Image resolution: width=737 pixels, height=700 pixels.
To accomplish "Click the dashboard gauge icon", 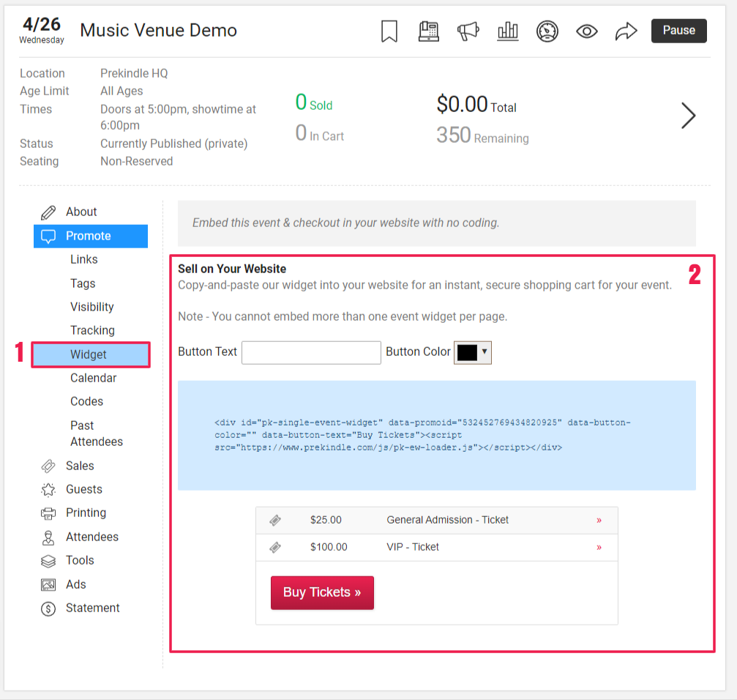I will click(x=547, y=31).
